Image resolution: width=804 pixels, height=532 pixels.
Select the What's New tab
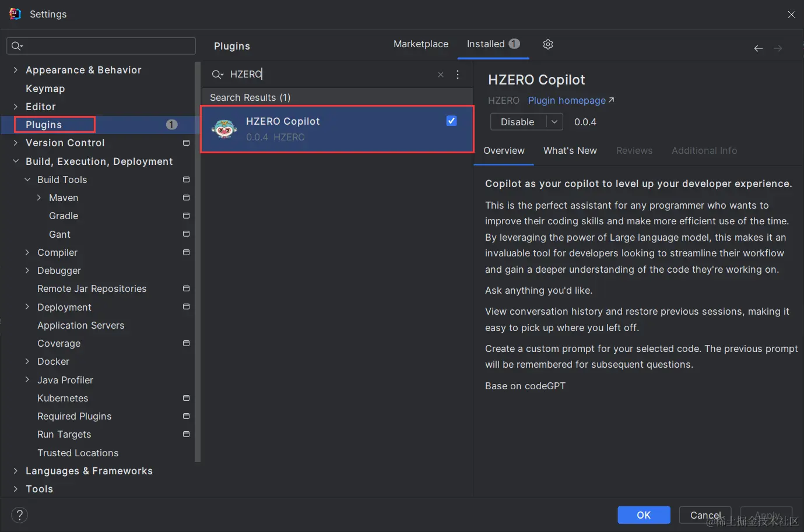[570, 150]
